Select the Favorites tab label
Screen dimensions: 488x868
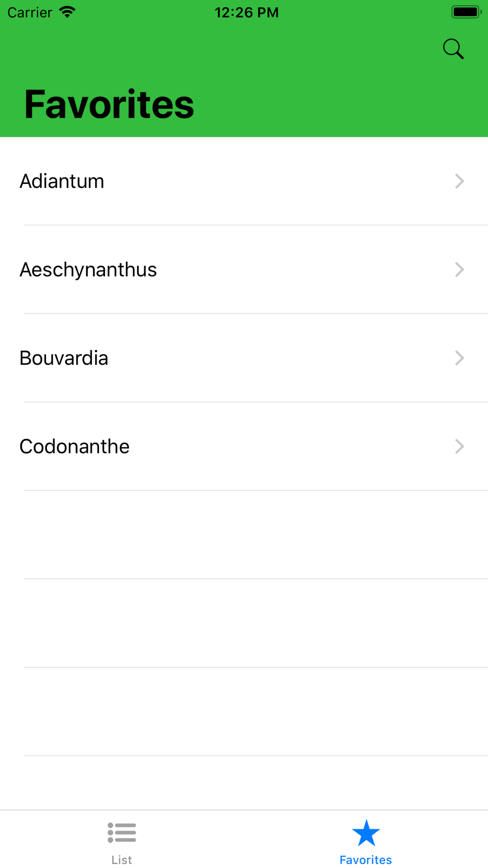click(366, 860)
